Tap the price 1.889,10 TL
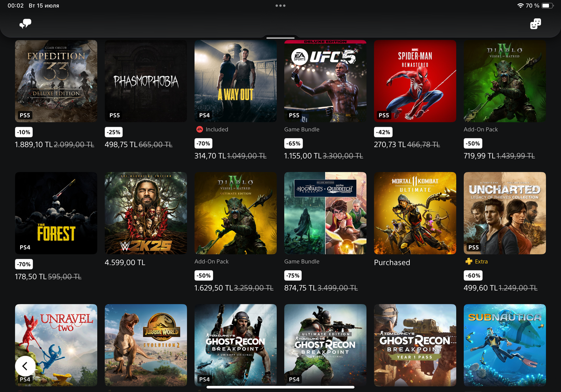561x392 pixels. [x=34, y=145]
